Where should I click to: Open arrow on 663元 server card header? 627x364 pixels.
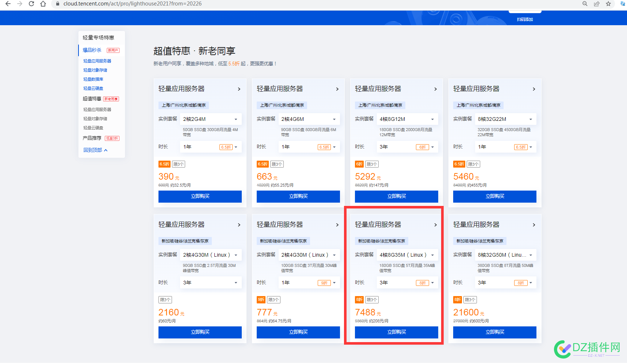pyautogui.click(x=337, y=89)
